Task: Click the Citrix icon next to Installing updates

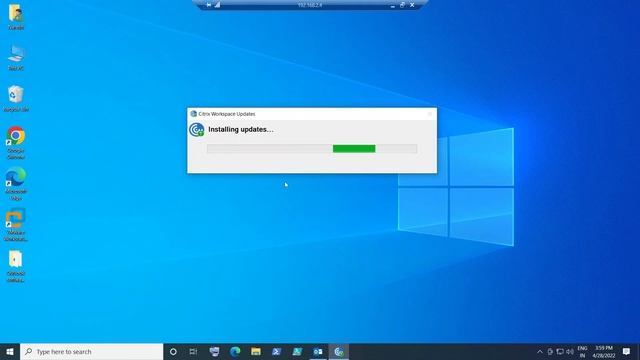Action: pyautogui.click(x=197, y=130)
